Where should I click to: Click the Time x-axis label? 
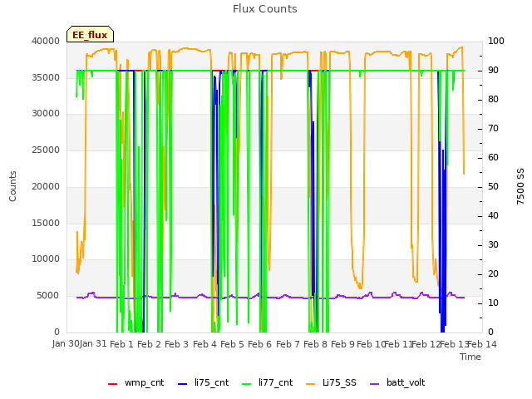click(470, 357)
